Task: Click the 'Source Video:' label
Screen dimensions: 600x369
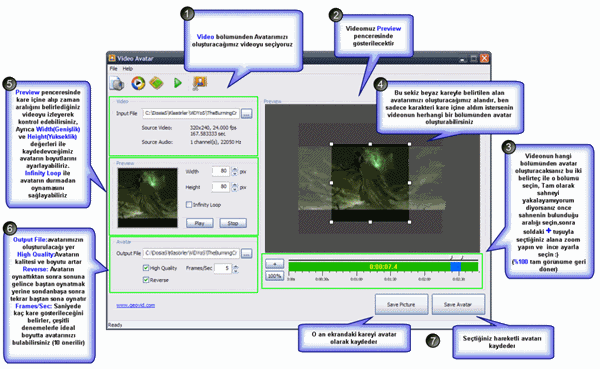Action: point(157,128)
